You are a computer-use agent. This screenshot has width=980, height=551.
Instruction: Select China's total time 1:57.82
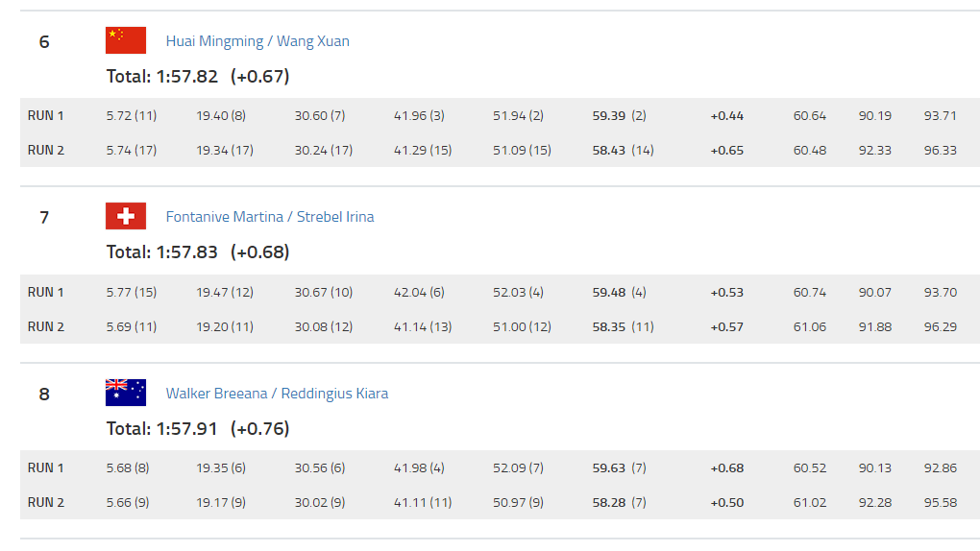tap(187, 76)
